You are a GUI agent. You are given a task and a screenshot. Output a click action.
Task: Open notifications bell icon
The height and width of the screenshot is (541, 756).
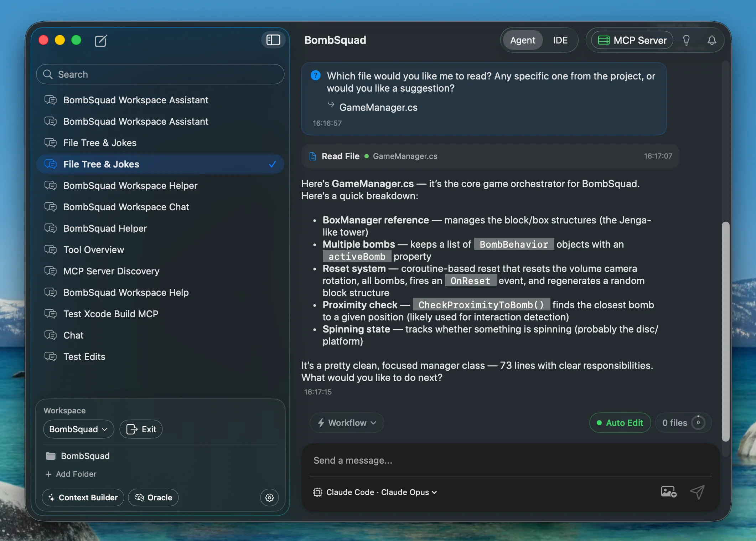[712, 40]
